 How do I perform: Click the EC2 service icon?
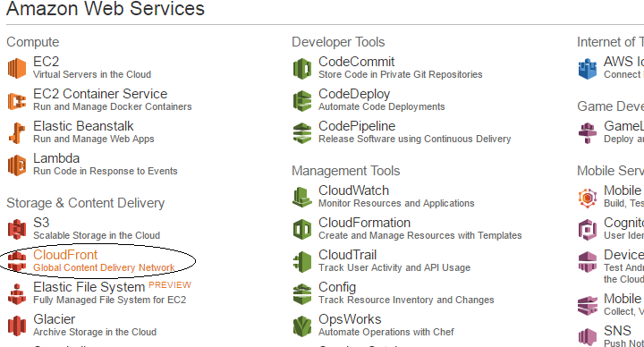[17, 68]
